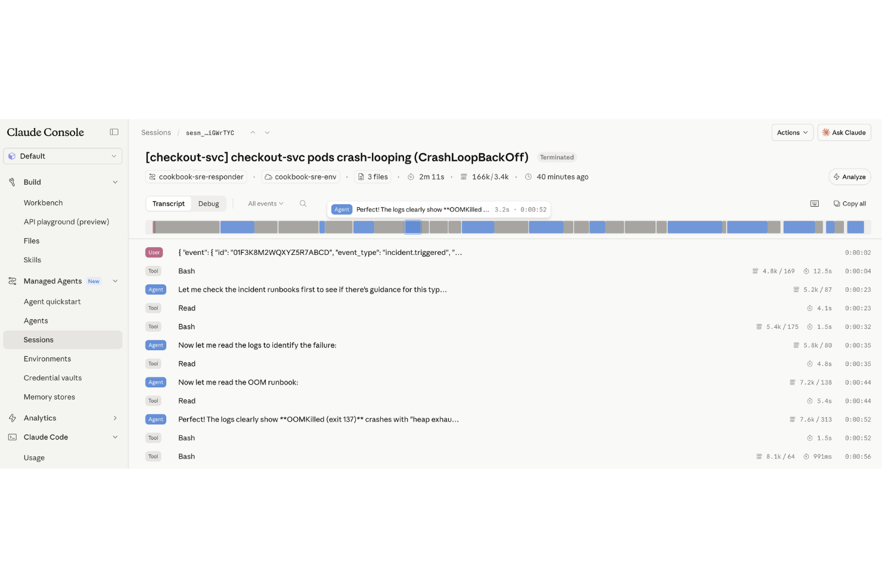Open Agents page
The image size is (882, 588).
coord(36,321)
